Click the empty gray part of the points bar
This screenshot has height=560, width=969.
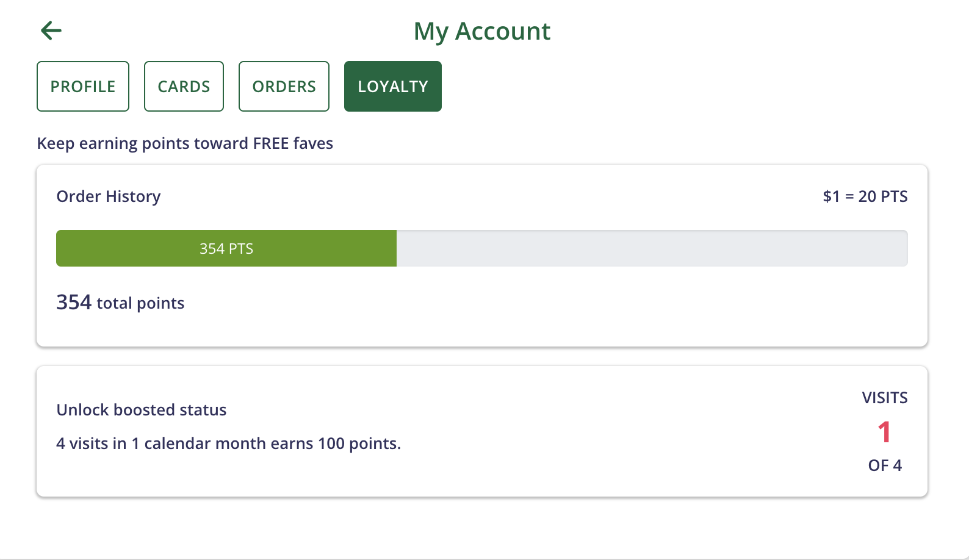[x=652, y=248]
